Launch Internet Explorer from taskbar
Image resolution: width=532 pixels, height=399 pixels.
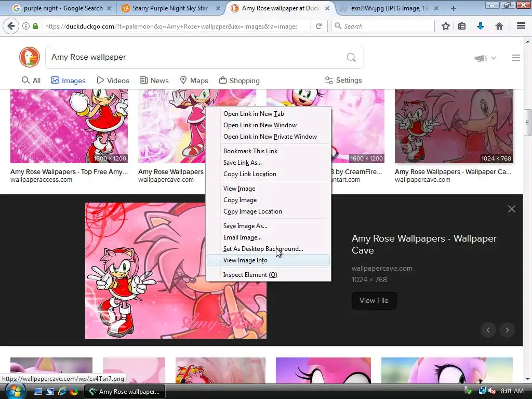click(x=62, y=392)
